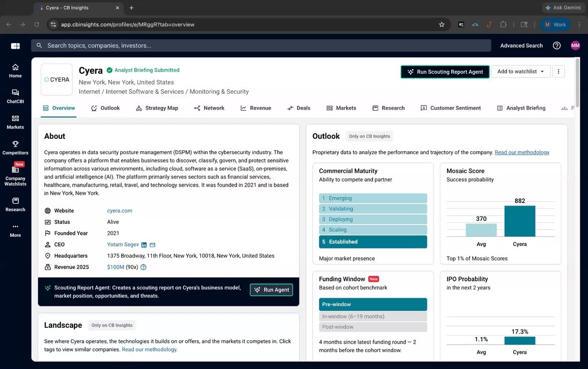This screenshot has height=369, width=588.
Task: Open the Customer Sentiment tab
Action: (x=451, y=108)
